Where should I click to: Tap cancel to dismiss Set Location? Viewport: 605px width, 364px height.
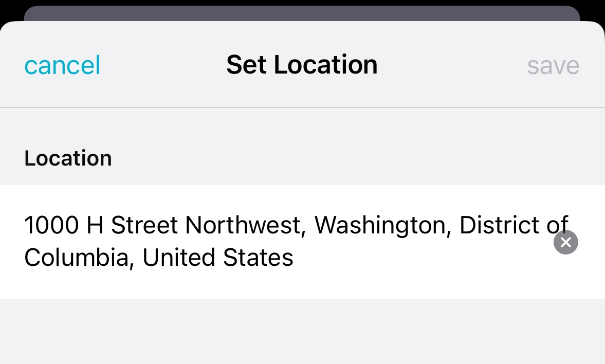62,65
